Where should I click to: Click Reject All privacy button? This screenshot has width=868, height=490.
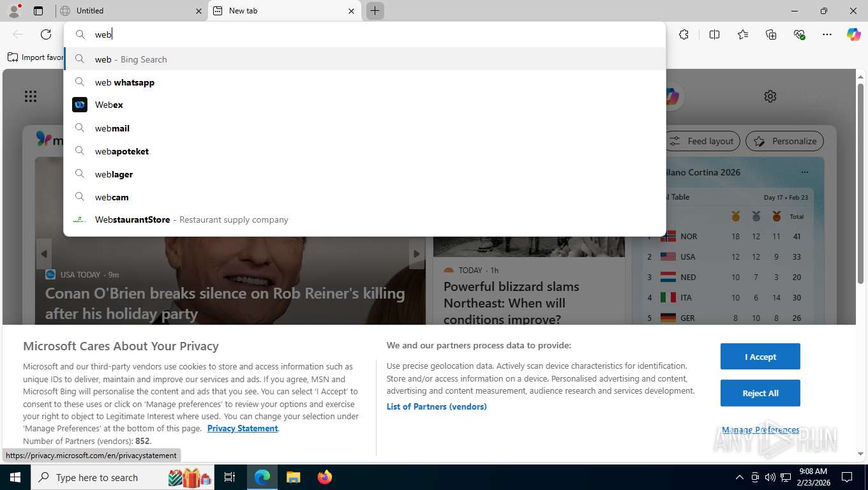tap(760, 393)
